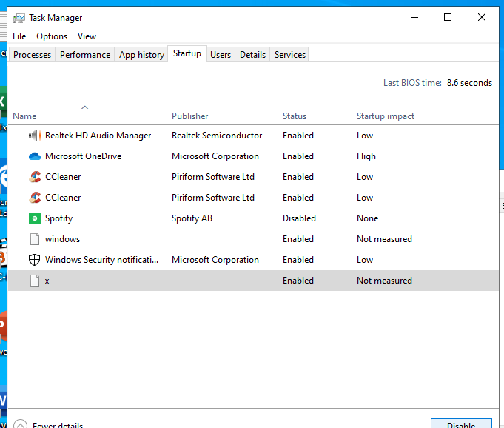Click the Disabled status of Spotify
504x428 pixels.
point(299,218)
